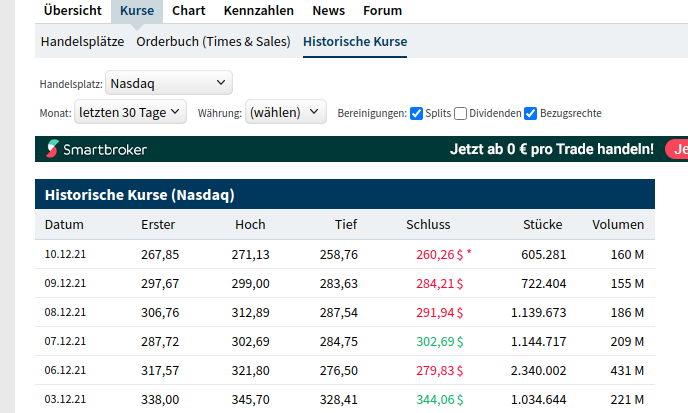Go to the Kennzahlen tab

258,11
